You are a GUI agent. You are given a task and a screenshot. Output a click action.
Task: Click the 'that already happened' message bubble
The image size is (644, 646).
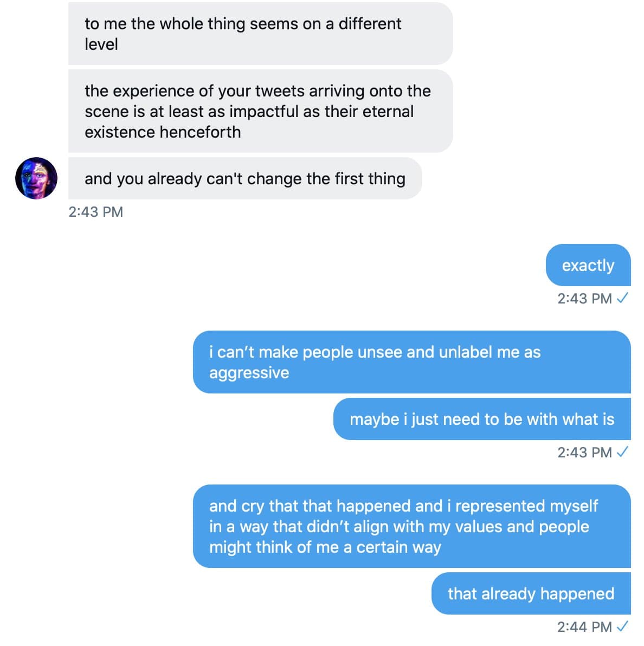tap(531, 593)
